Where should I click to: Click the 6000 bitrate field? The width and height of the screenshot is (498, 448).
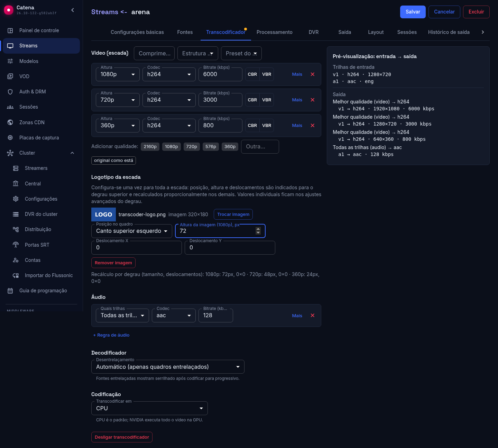[220, 74]
